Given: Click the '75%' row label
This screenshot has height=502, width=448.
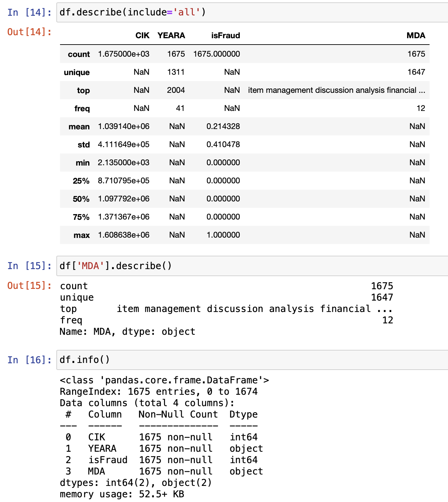Looking at the screenshot, I should coord(81,217).
